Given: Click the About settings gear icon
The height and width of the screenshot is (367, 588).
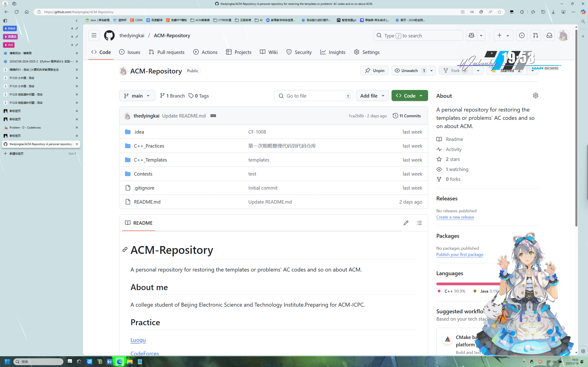Looking at the screenshot, I should point(536,95).
